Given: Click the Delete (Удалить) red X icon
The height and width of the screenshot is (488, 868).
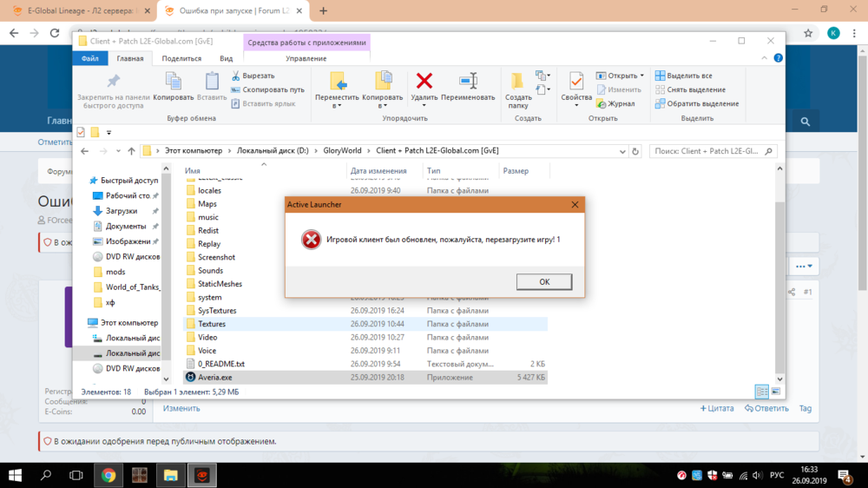Looking at the screenshot, I should click(424, 82).
